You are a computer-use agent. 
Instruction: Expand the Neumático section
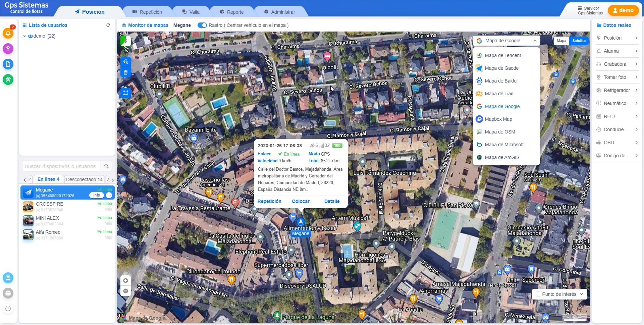(617, 103)
